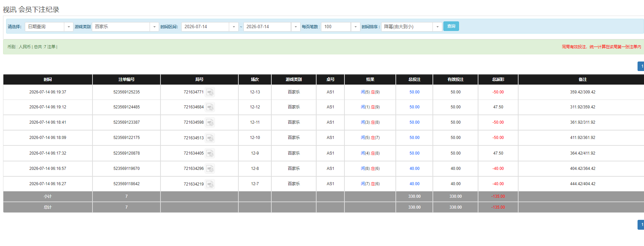Expand the 每页笔数 100 dropdown
This screenshot has height=246, width=644.
coord(355,27)
